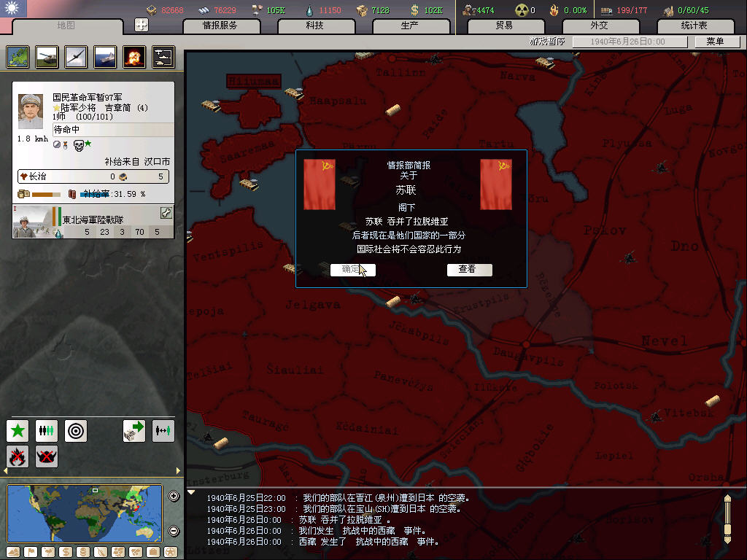Click the strategic redeploy green arrow icon
Image resolution: width=747 pixels, height=560 pixels.
tap(134, 430)
